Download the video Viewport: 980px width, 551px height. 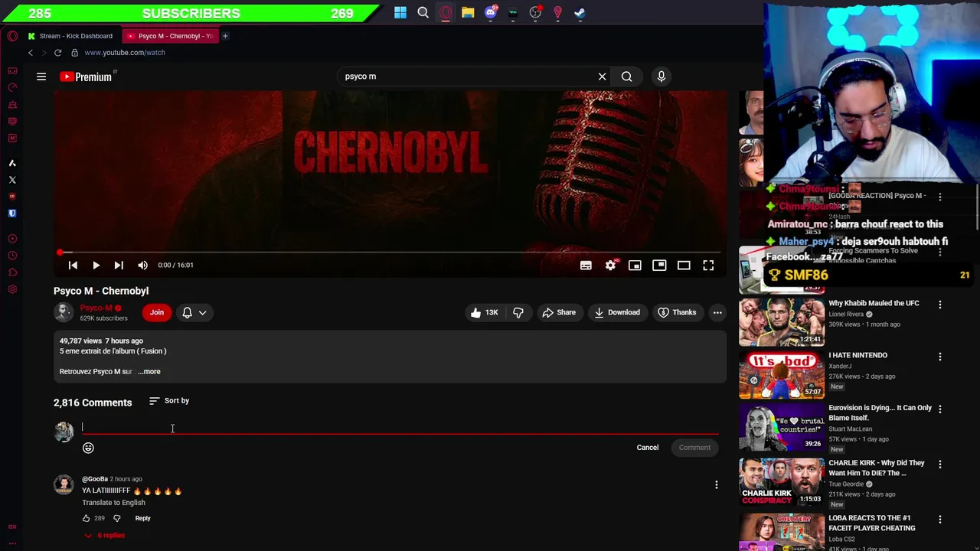(x=617, y=312)
